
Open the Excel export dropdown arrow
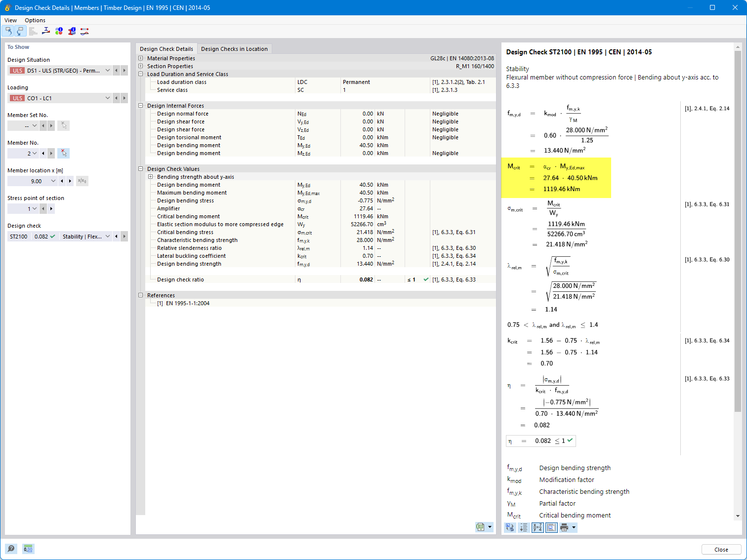(x=490, y=527)
